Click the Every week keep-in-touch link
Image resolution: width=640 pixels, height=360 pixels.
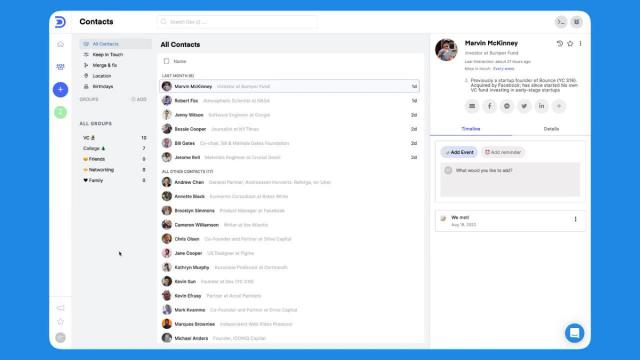coord(504,69)
